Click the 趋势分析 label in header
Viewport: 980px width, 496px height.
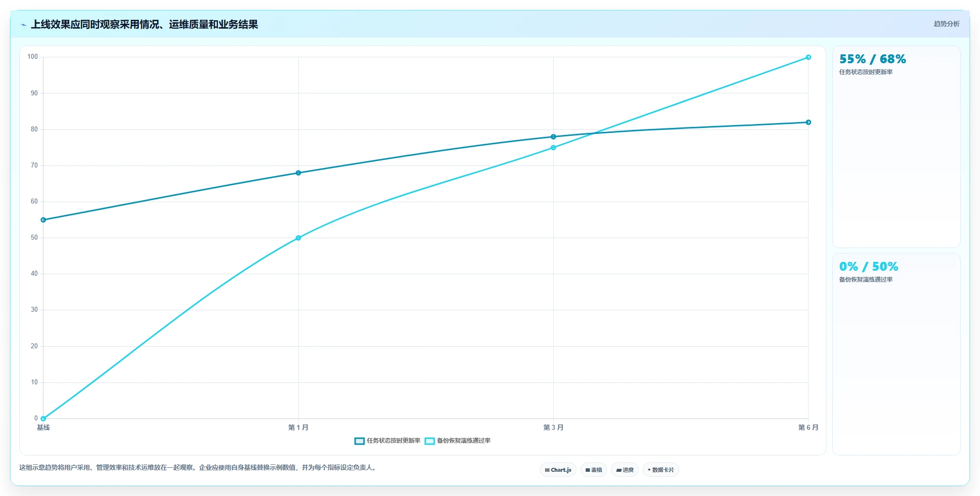tap(946, 24)
